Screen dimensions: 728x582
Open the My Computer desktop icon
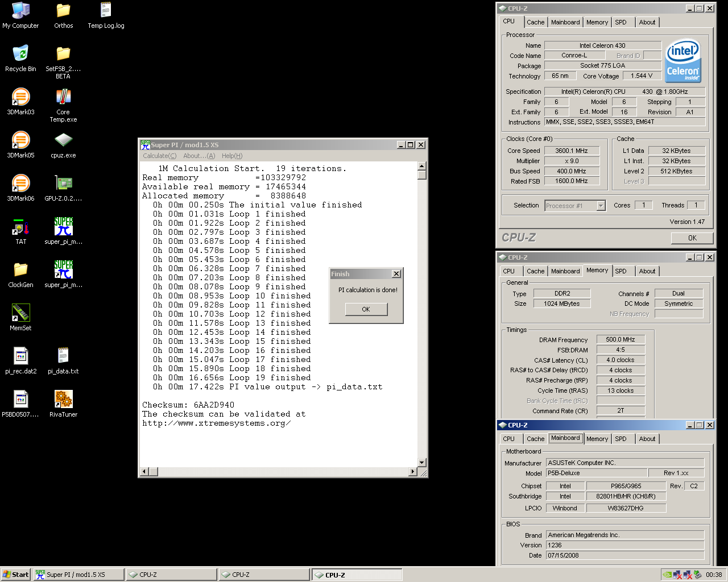click(x=20, y=15)
